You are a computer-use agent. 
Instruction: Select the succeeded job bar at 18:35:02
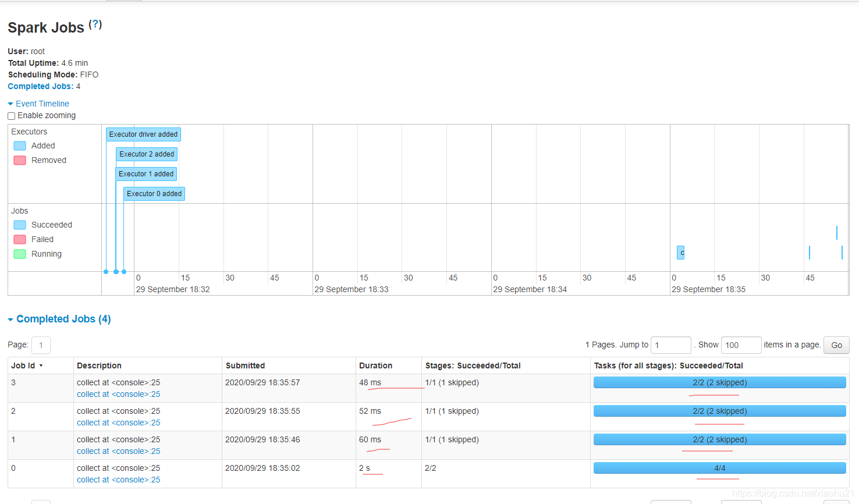coord(681,253)
